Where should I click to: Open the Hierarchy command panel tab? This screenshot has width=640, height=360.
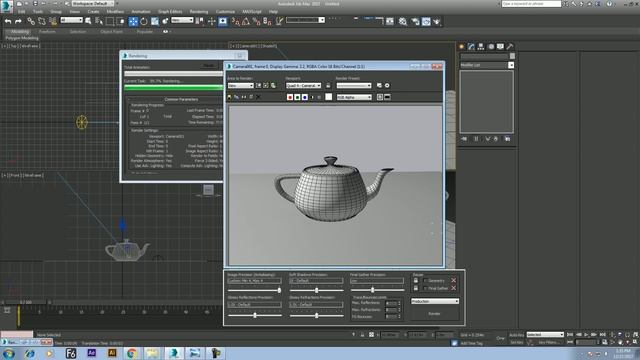click(481, 47)
